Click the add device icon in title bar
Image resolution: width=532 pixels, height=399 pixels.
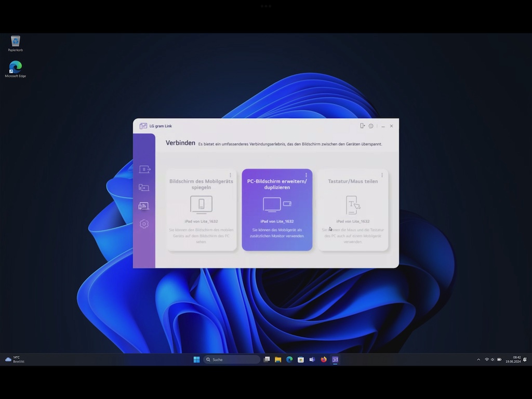(362, 126)
